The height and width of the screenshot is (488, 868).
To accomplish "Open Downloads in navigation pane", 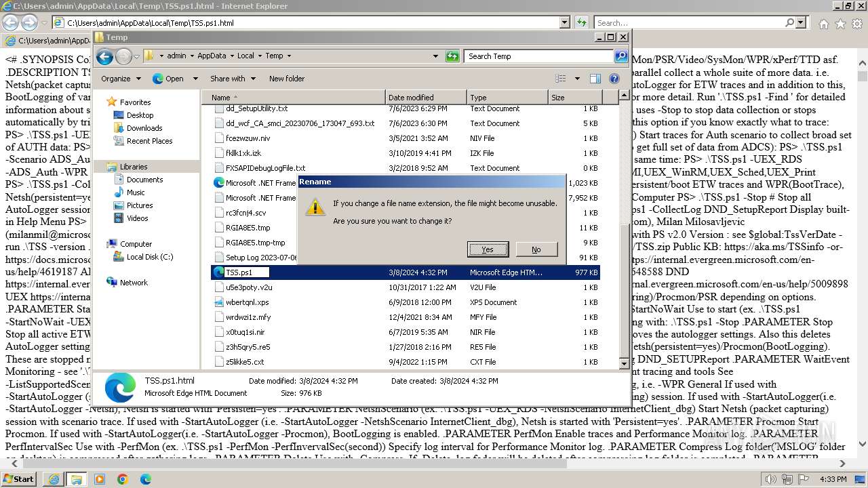I will click(144, 128).
